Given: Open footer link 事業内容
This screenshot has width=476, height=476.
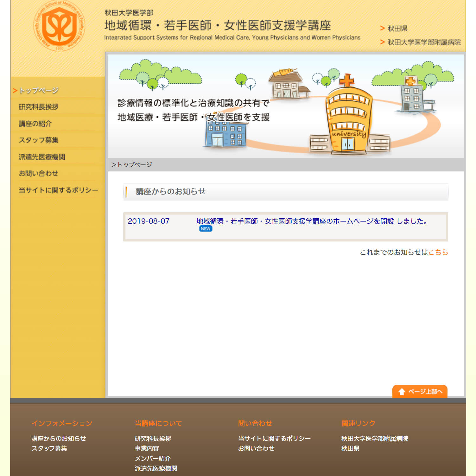Looking at the screenshot, I should click(x=147, y=448).
